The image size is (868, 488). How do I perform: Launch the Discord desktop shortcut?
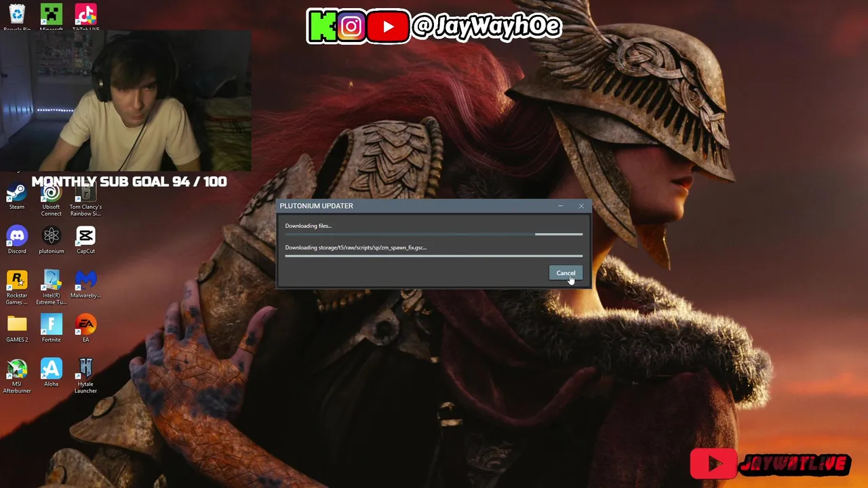click(17, 240)
